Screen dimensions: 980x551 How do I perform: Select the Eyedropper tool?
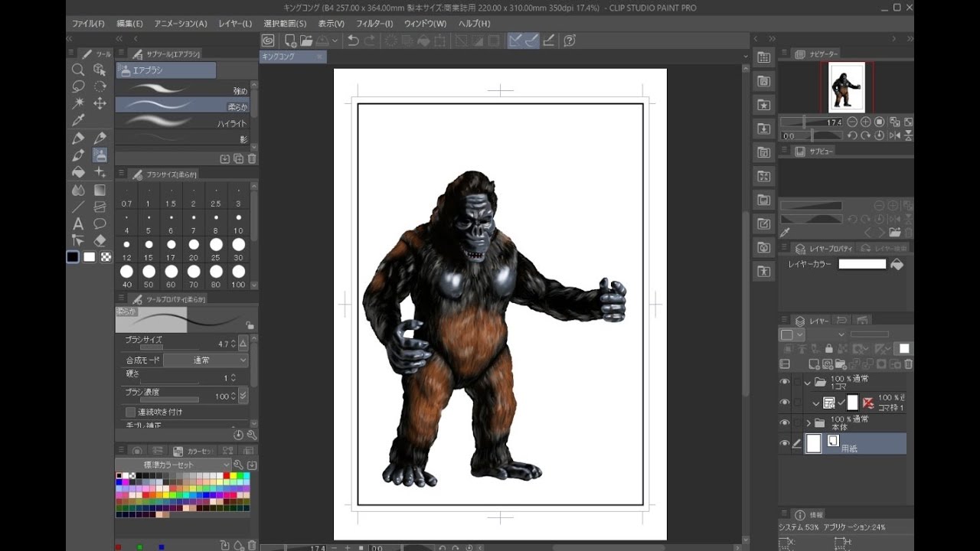pos(77,120)
